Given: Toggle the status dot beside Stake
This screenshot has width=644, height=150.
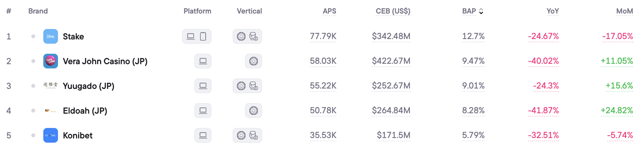Looking at the screenshot, I should 33,36.
